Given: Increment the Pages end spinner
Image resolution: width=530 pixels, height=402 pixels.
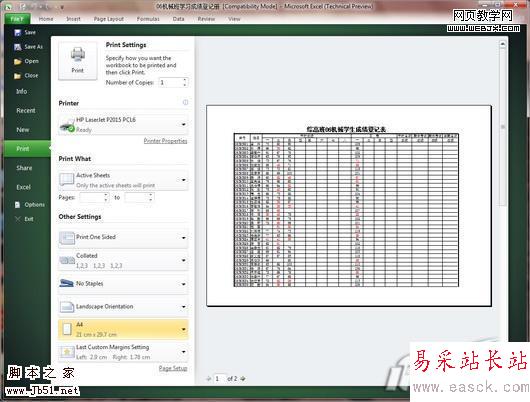Looking at the screenshot, I should [151, 195].
